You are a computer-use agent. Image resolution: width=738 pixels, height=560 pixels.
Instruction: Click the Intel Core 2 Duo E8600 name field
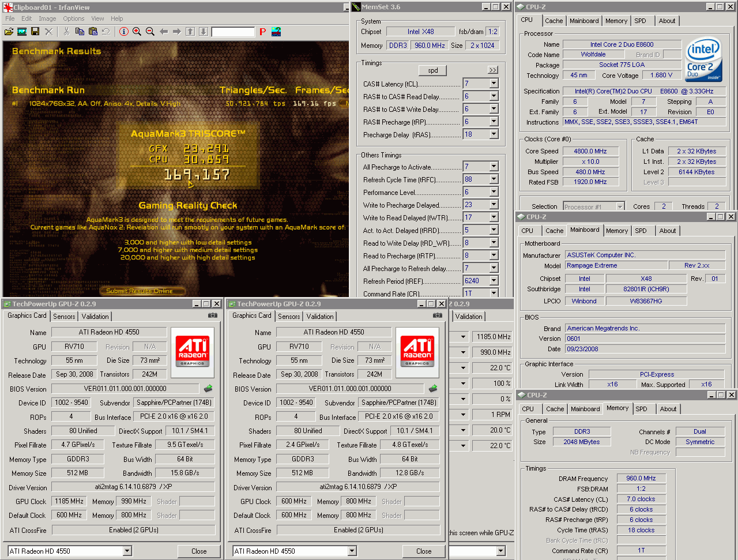(622, 44)
